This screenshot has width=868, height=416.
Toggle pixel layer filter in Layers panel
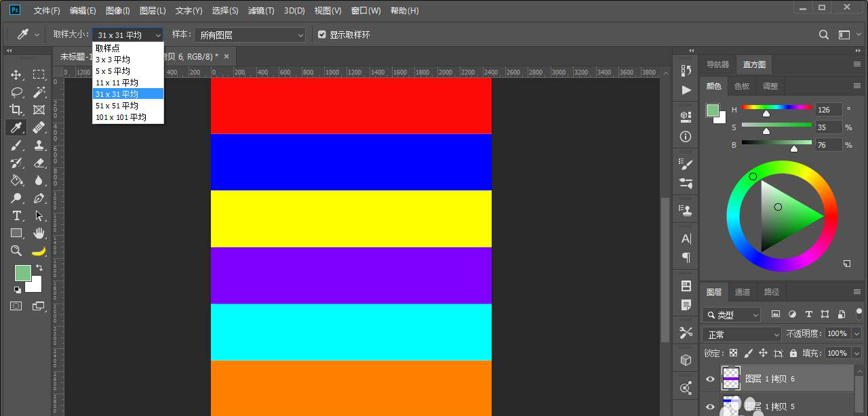coord(776,314)
